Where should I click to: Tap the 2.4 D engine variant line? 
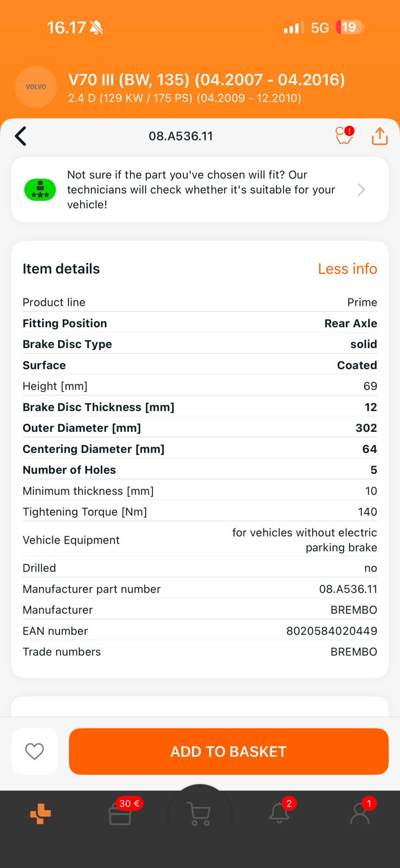pyautogui.click(x=184, y=98)
